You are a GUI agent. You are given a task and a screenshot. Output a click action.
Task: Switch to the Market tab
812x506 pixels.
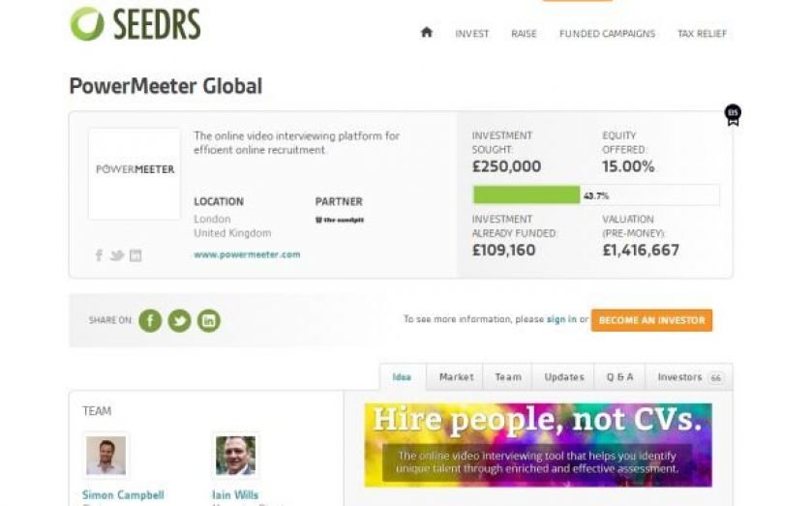coord(456,377)
